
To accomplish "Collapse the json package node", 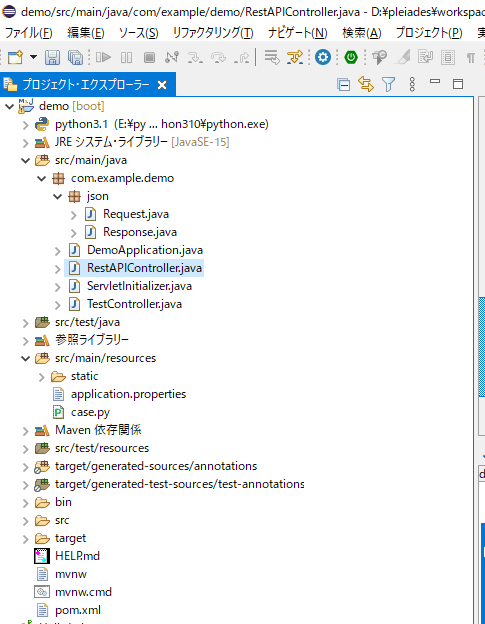I will pyautogui.click(x=58, y=196).
